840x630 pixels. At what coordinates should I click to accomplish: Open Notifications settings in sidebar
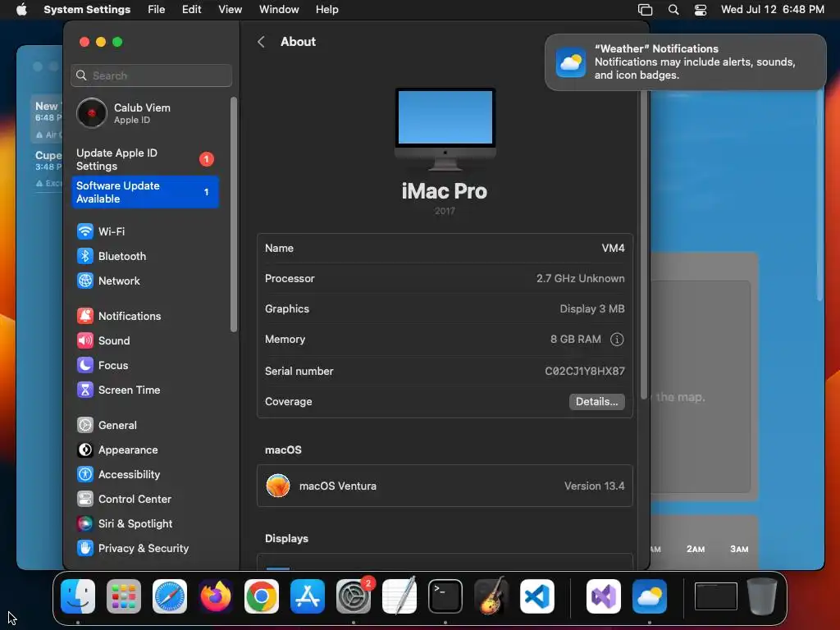coord(144,316)
